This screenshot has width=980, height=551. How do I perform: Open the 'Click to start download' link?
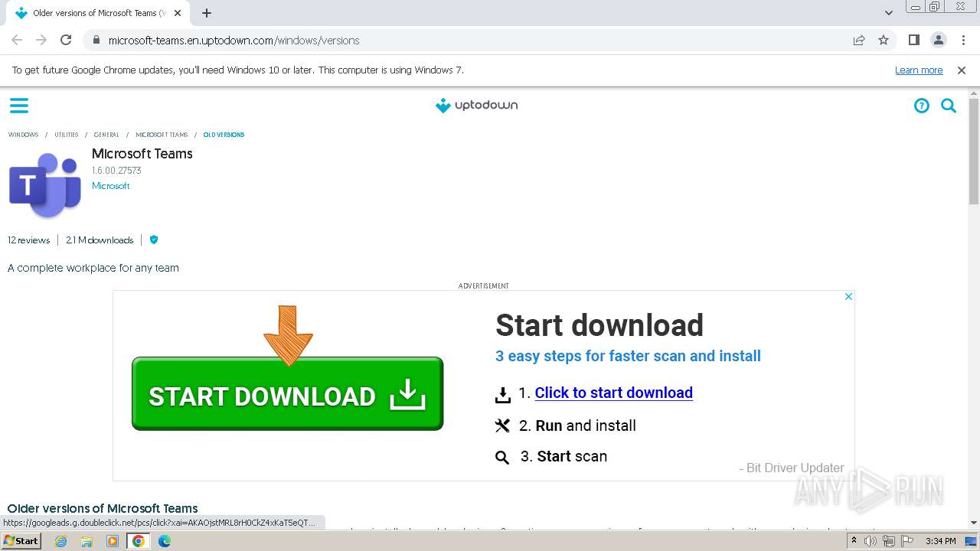[x=613, y=393]
